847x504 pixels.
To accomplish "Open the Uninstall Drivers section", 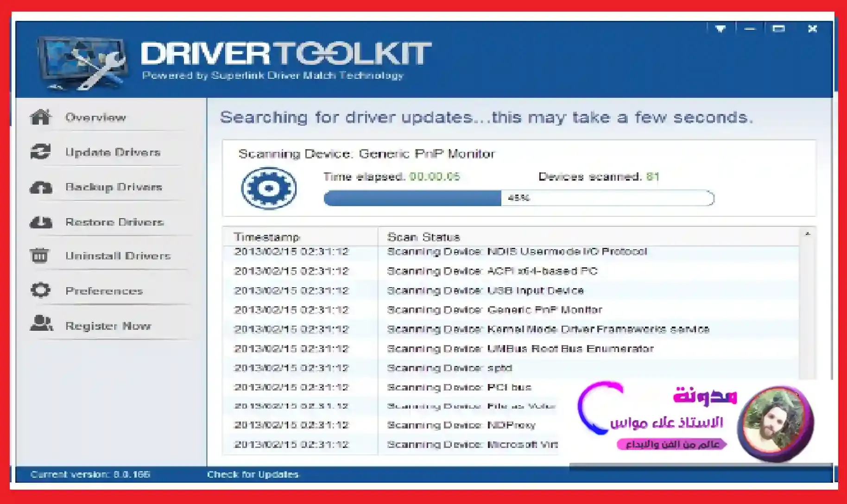I will pyautogui.click(x=118, y=256).
